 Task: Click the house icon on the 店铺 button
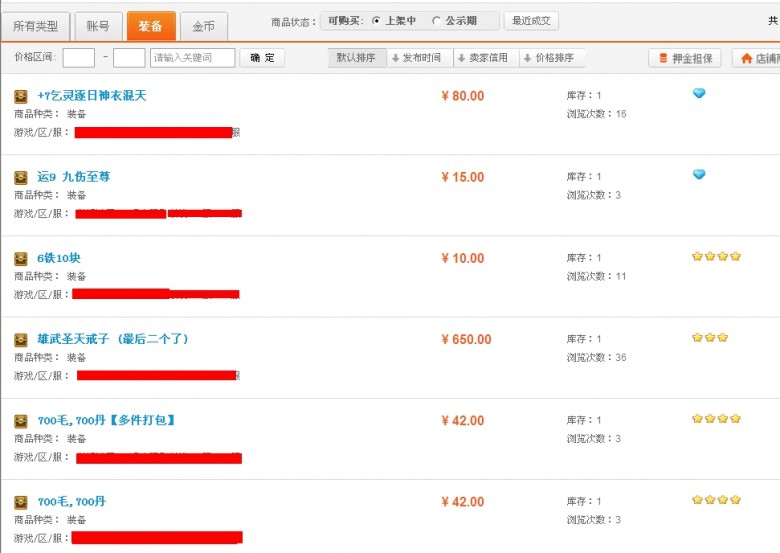tap(746, 59)
